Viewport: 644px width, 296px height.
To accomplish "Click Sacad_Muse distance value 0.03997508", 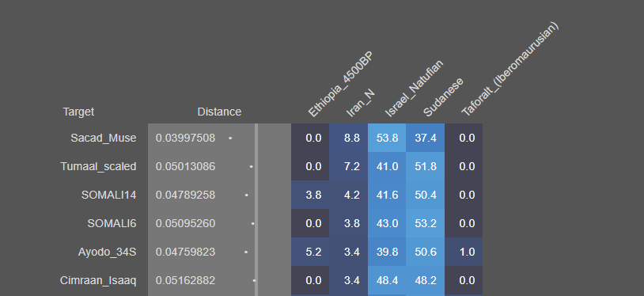I will tap(185, 139).
